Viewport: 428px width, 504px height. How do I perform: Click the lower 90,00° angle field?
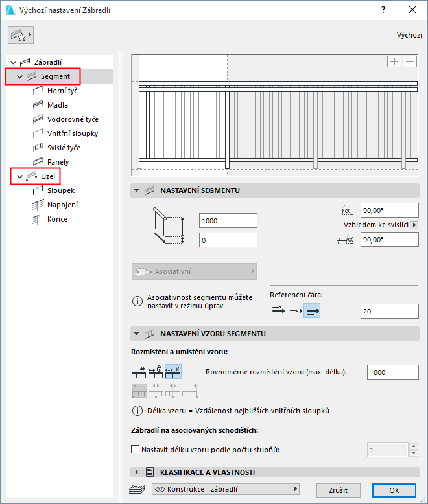coord(390,240)
